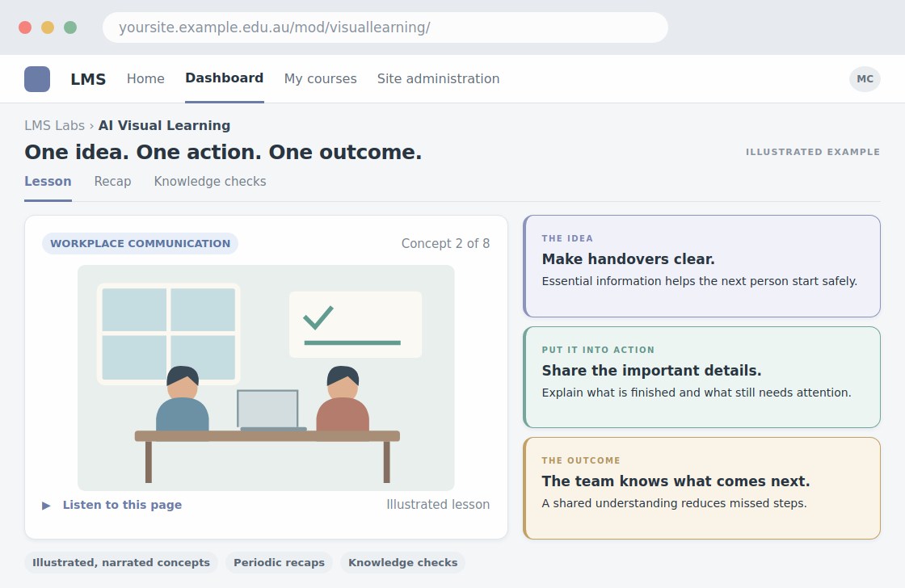The width and height of the screenshot is (905, 588).
Task: Click the browser address bar URL
Action: click(x=385, y=27)
